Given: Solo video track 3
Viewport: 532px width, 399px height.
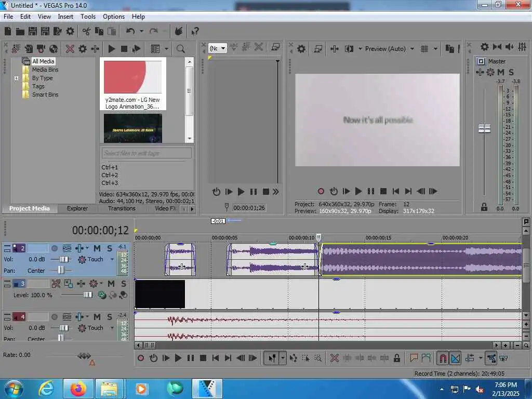Looking at the screenshot, I should (x=124, y=283).
